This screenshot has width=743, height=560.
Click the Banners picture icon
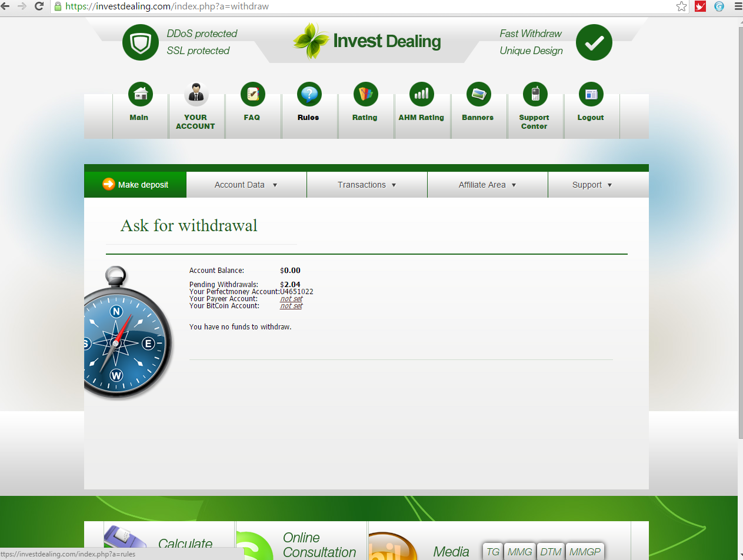point(479,94)
